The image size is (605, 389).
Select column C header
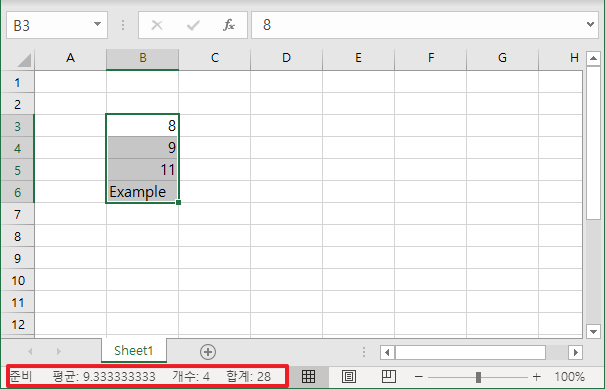(x=215, y=59)
